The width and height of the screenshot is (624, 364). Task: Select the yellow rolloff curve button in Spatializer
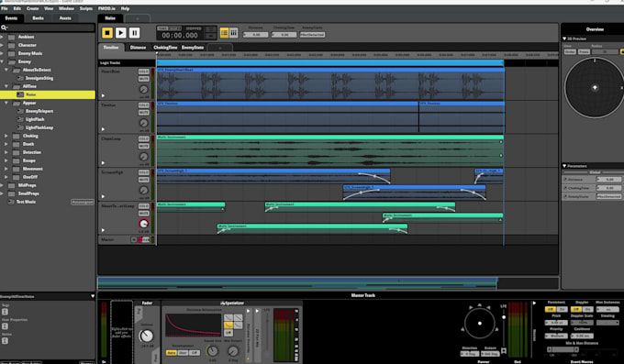point(228,325)
